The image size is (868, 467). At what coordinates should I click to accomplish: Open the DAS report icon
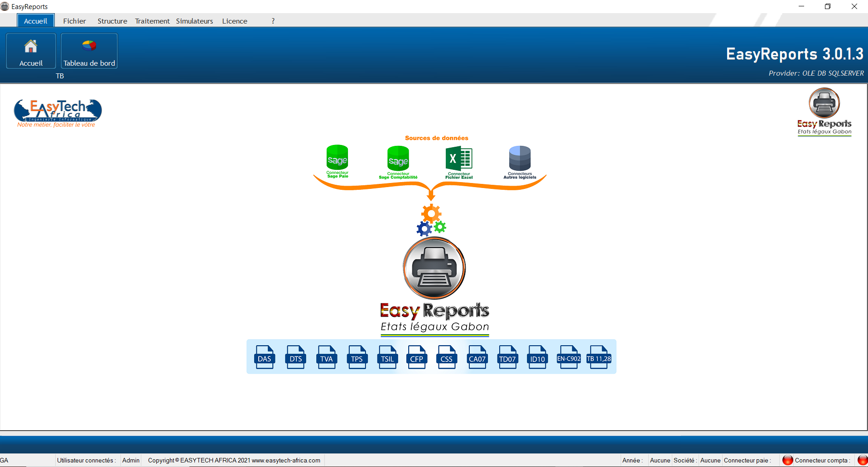click(265, 357)
